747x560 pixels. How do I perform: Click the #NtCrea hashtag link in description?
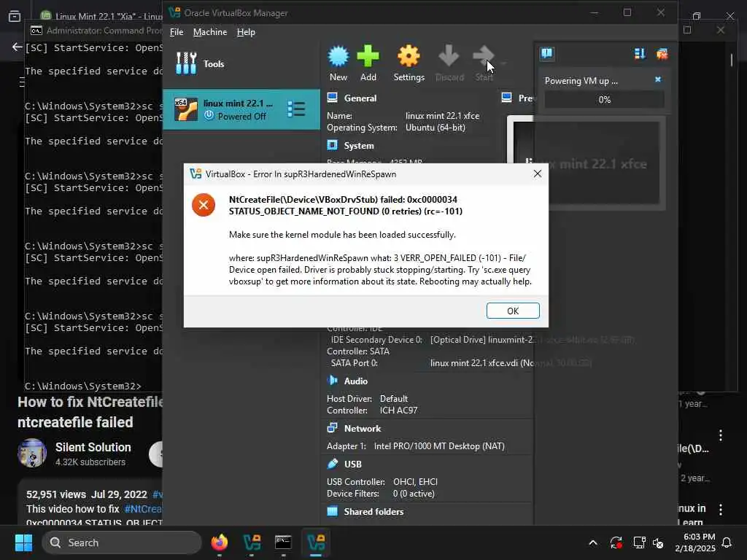(x=143, y=509)
